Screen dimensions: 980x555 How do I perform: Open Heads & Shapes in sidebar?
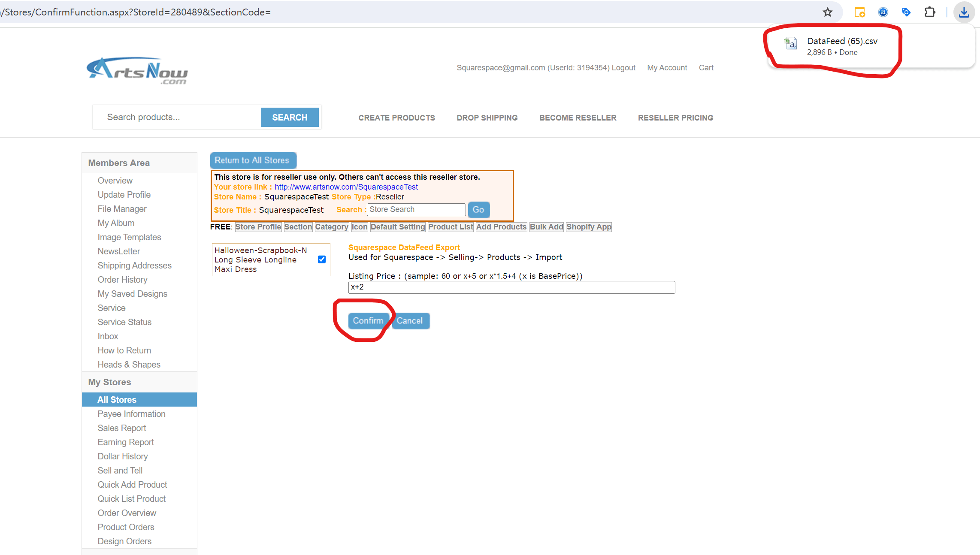[129, 365]
